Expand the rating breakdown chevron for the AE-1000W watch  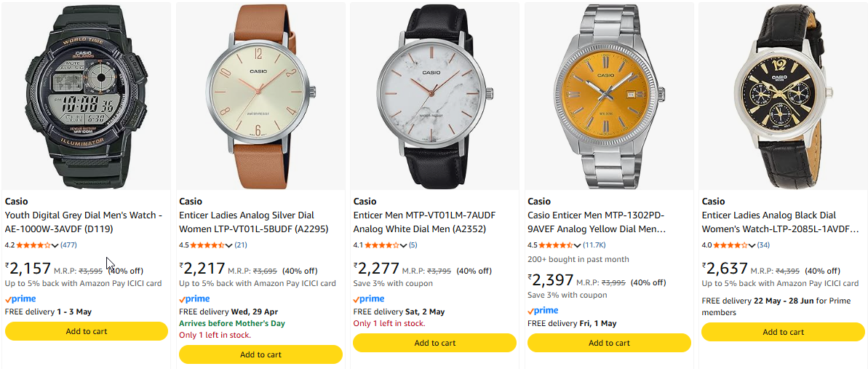click(55, 245)
